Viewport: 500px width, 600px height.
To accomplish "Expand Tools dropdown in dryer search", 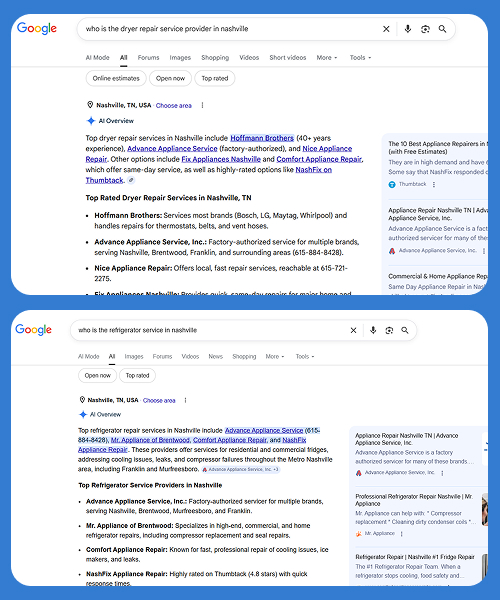I will tap(360, 58).
